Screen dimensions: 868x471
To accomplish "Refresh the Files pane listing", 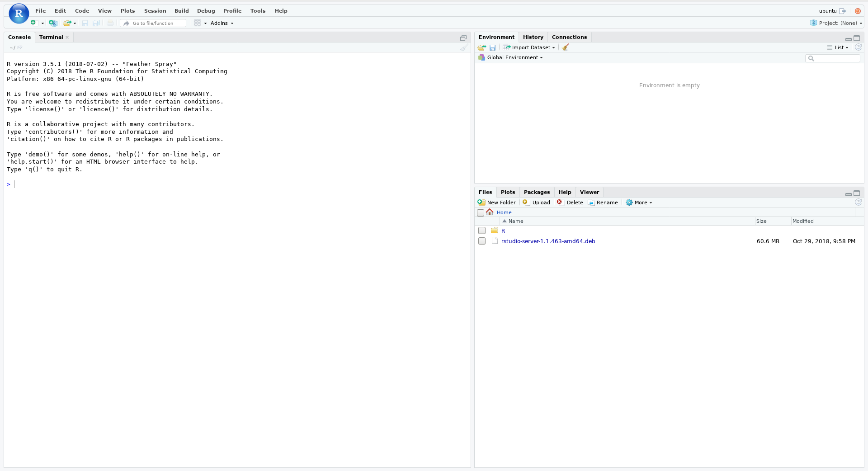I will [858, 203].
